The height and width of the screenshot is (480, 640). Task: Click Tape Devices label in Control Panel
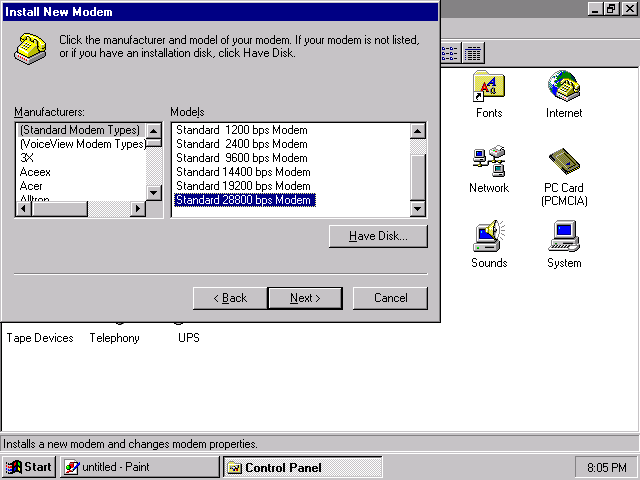tap(40, 338)
